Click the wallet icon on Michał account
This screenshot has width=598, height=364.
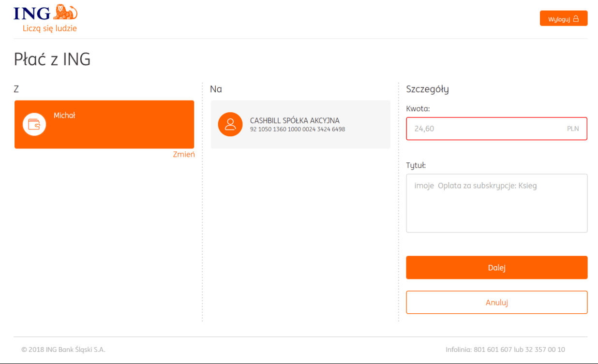(34, 124)
